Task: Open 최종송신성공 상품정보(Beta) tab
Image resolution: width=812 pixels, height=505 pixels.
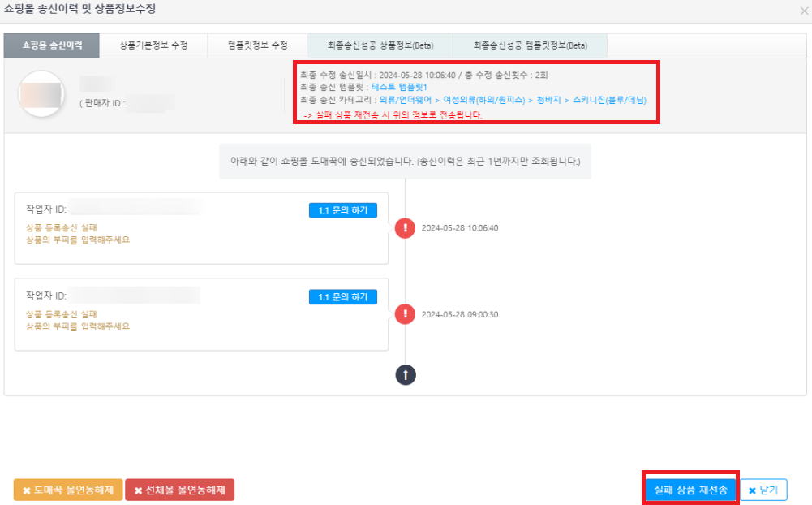Action: click(x=380, y=45)
